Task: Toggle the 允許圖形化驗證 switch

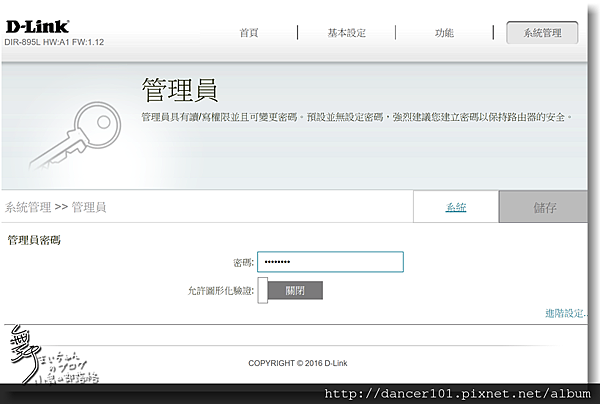Action: point(290,290)
